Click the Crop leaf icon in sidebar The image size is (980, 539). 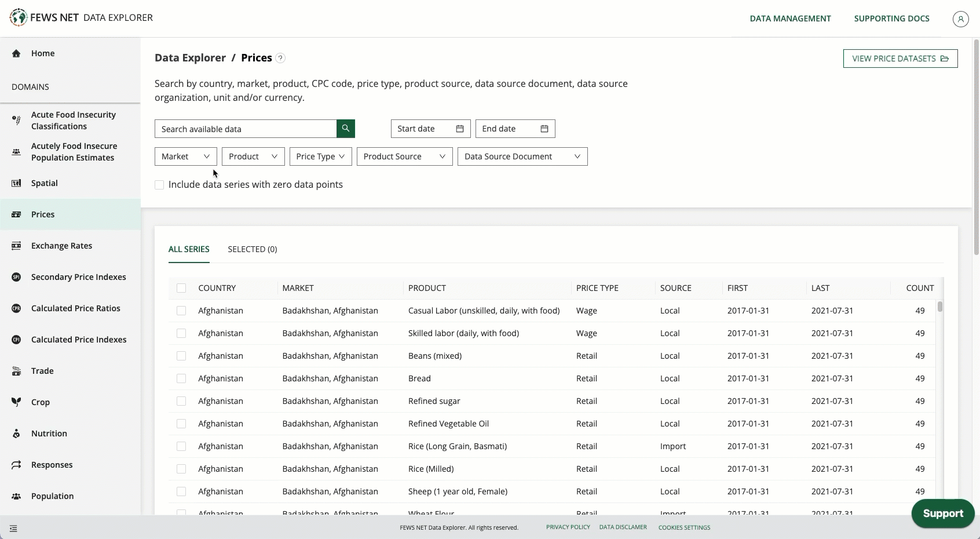[x=16, y=402]
